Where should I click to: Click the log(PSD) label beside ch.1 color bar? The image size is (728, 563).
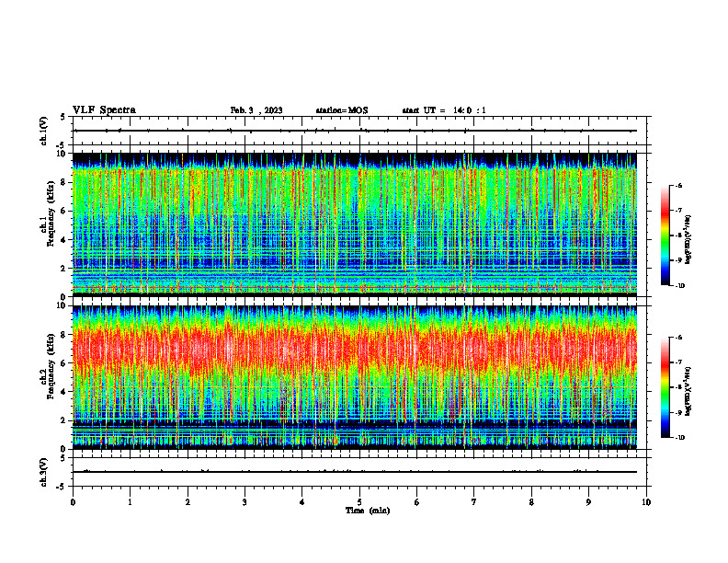click(x=688, y=239)
